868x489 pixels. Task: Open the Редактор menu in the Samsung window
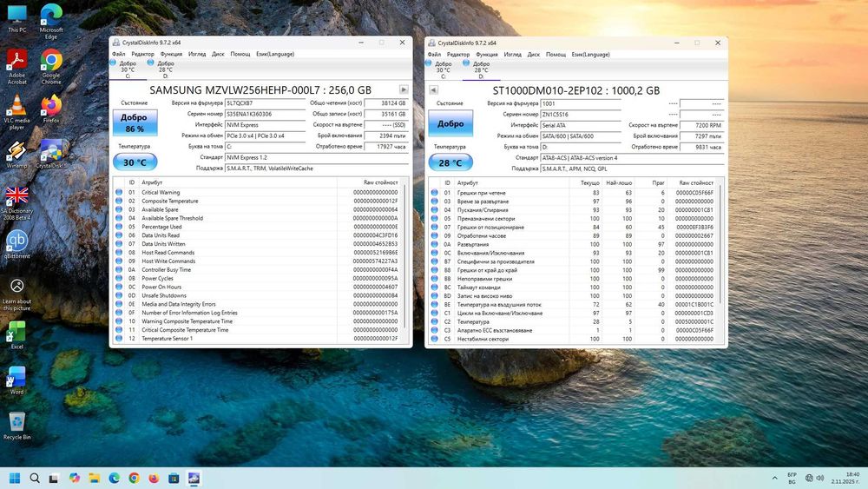(x=143, y=54)
